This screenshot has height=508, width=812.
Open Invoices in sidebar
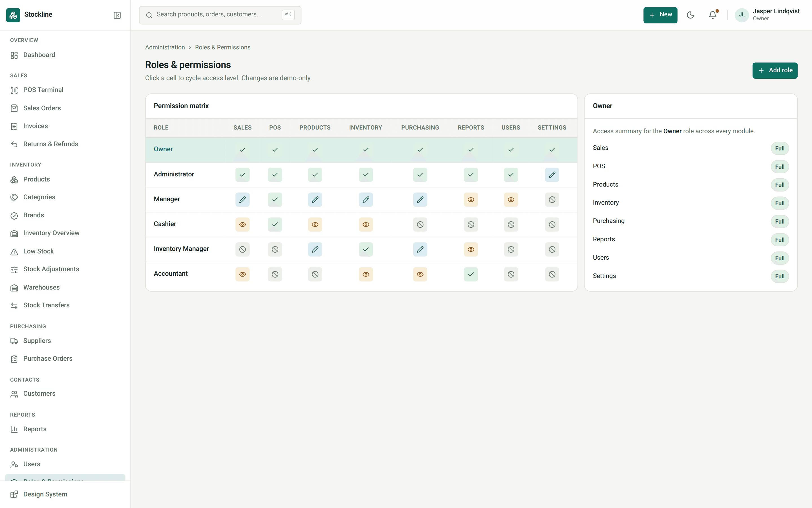click(65, 126)
